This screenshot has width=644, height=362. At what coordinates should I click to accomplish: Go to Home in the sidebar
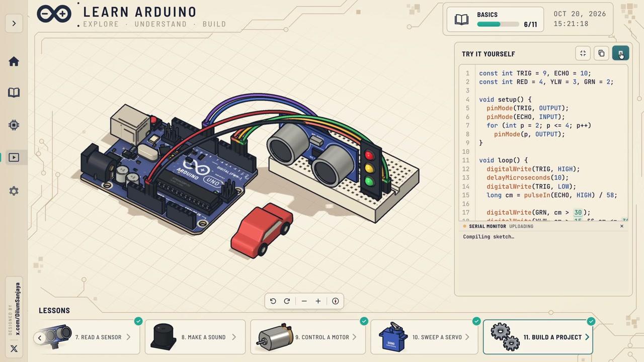tap(14, 61)
